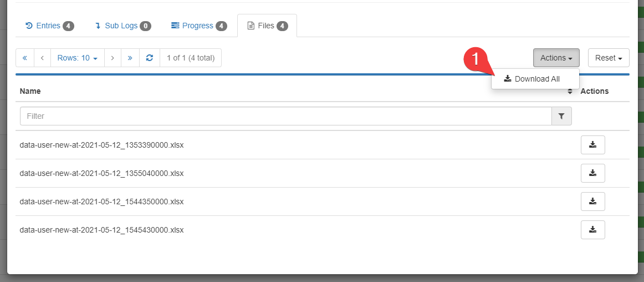Show the Progress tab
This screenshot has height=282, width=644.
coord(198,26)
